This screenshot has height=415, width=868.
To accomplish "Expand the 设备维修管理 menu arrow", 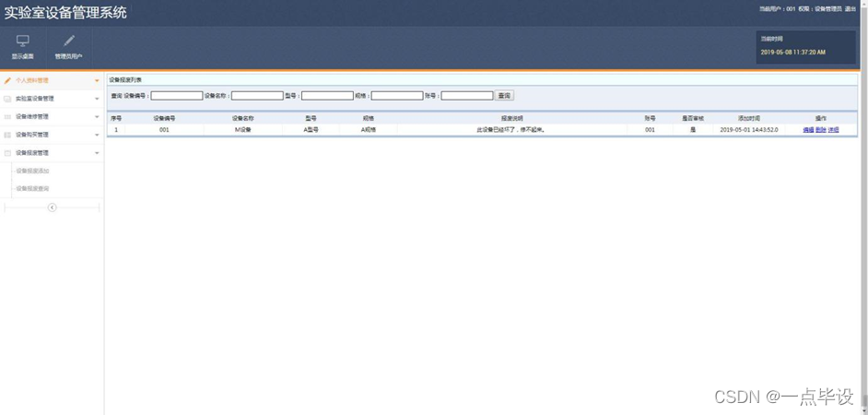I will pos(97,117).
